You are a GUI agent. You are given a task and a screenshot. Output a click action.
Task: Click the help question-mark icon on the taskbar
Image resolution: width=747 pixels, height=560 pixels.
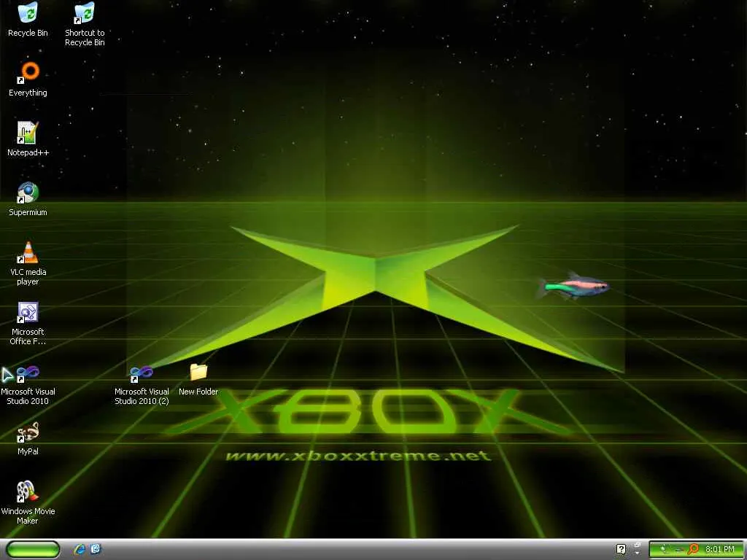[622, 550]
